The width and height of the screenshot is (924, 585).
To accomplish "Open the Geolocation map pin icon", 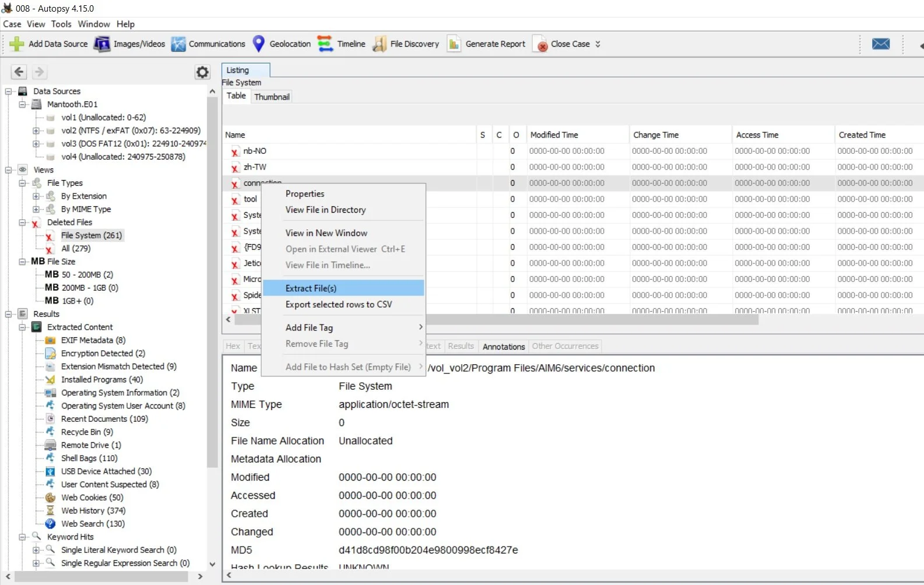I will 259,44.
